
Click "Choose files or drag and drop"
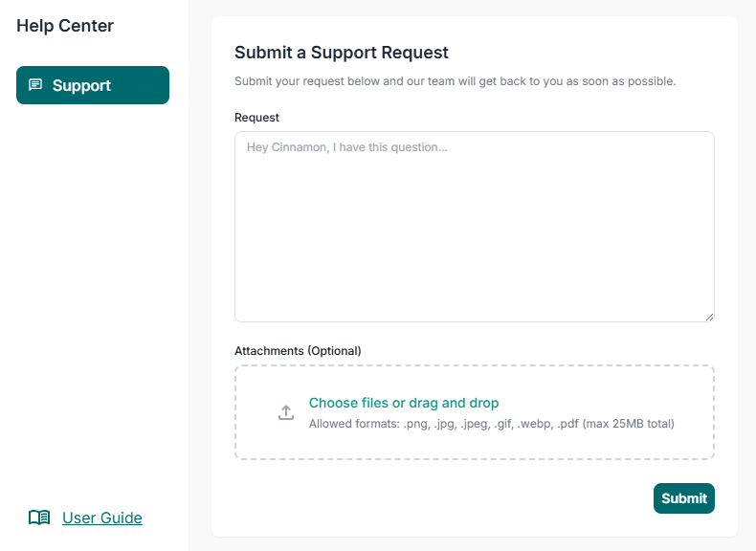(x=403, y=403)
